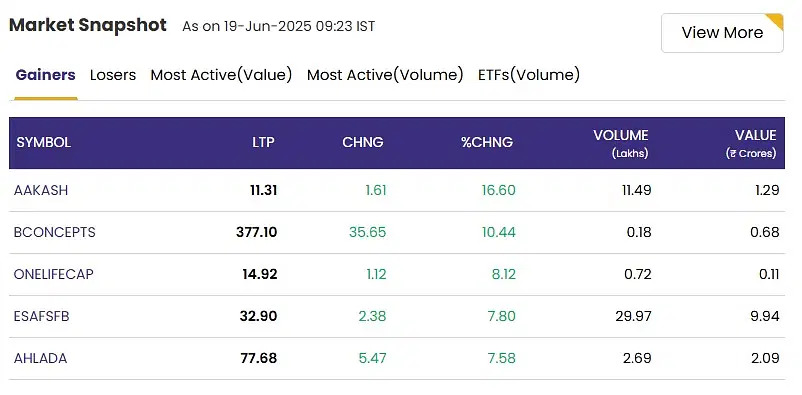
Task: Click the Market Snapshot heading
Action: coord(88,25)
